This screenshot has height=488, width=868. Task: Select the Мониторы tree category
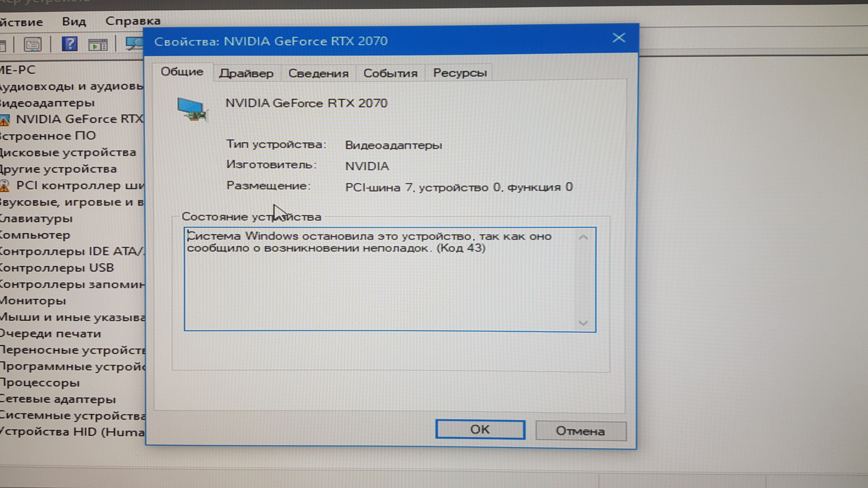pos(33,301)
